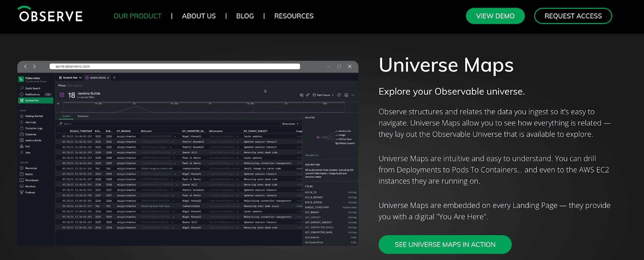Click the Navigate To link
Viewport: 644px width, 260px height.
click(312, 155)
